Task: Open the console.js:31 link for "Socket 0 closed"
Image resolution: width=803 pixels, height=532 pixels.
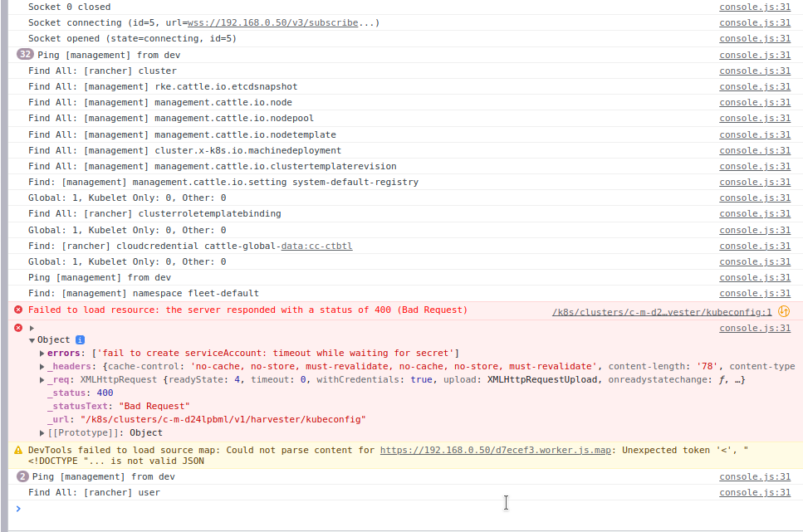Action: [754, 7]
